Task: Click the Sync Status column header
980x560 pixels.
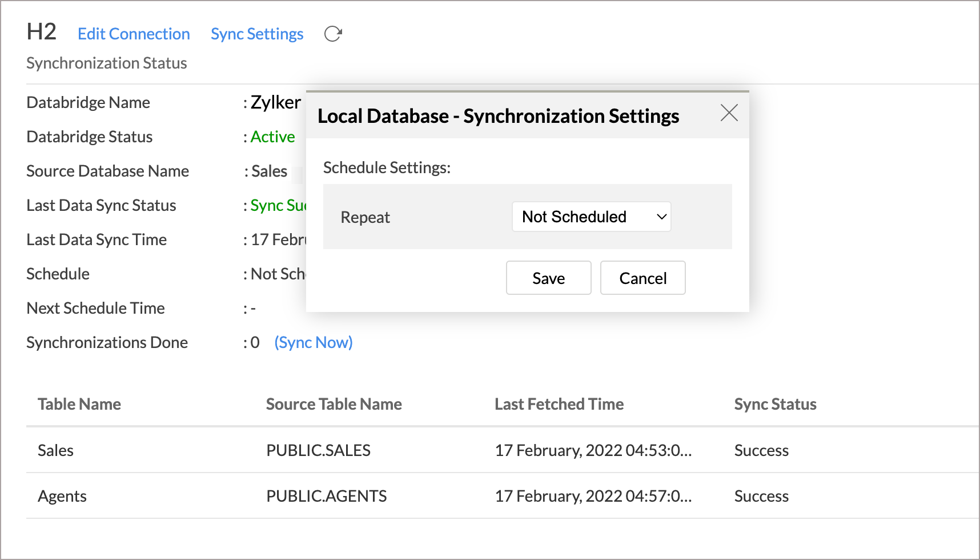Action: point(775,404)
